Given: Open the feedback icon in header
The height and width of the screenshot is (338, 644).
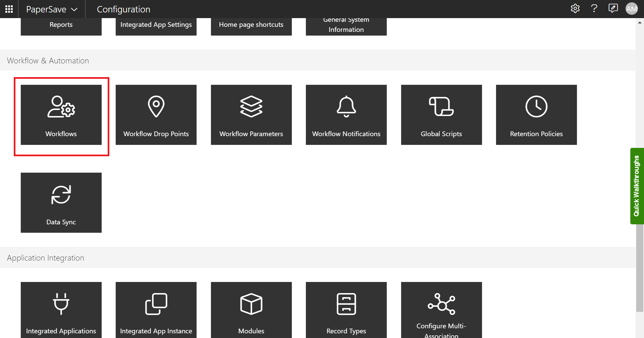Looking at the screenshot, I should click(613, 9).
